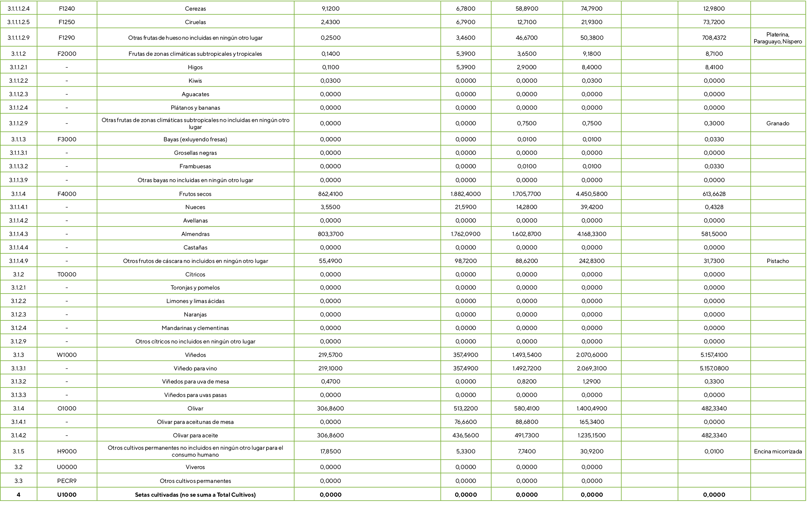This screenshot has height=532, width=809.
Task: Click the Kiwis crop name cell
Action: 195,80
